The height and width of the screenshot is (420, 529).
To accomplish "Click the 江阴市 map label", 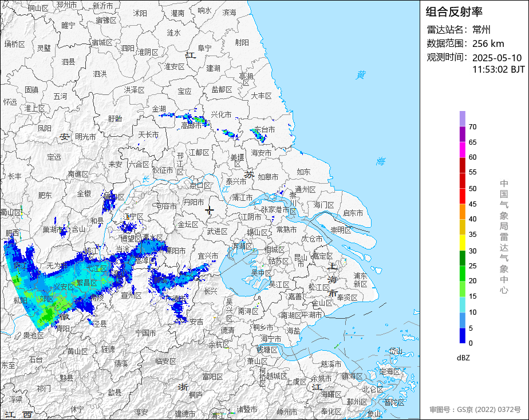I will (x=251, y=217).
